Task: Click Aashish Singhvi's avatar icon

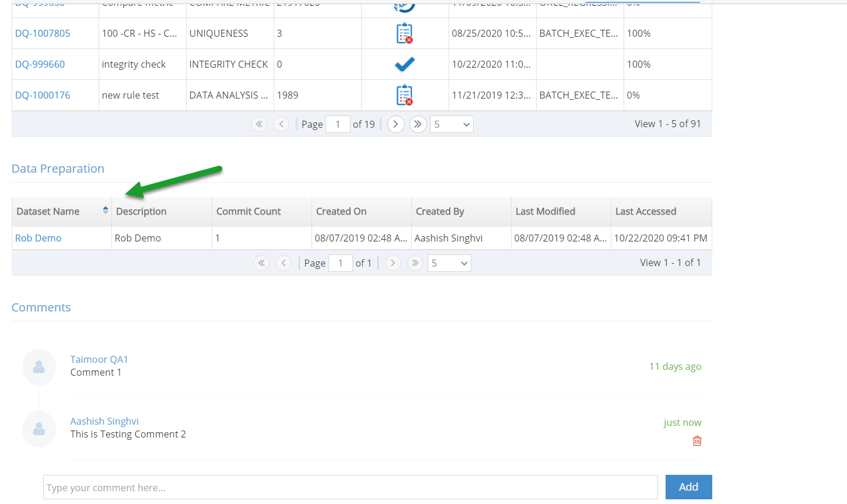Action: pos(38,429)
